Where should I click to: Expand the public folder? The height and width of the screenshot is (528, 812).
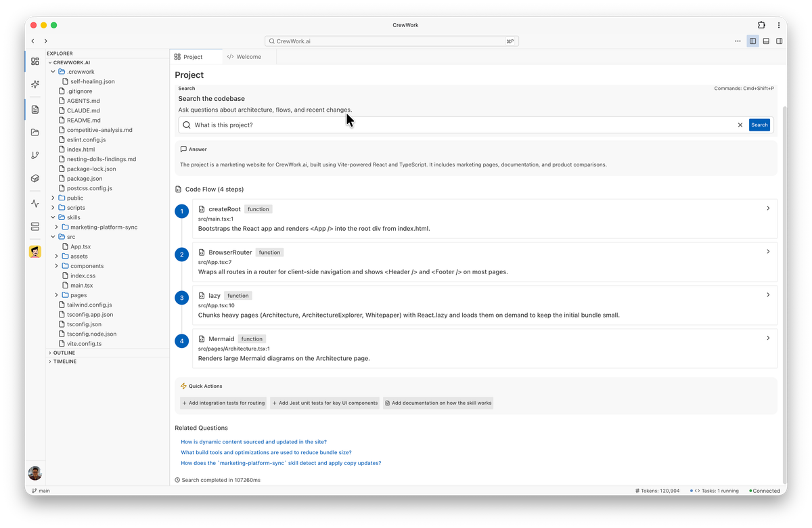pos(53,198)
